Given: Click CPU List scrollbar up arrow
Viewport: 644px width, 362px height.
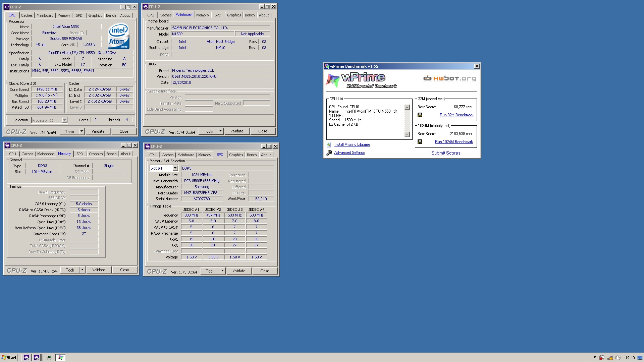Looking at the screenshot, I should click(x=407, y=107).
